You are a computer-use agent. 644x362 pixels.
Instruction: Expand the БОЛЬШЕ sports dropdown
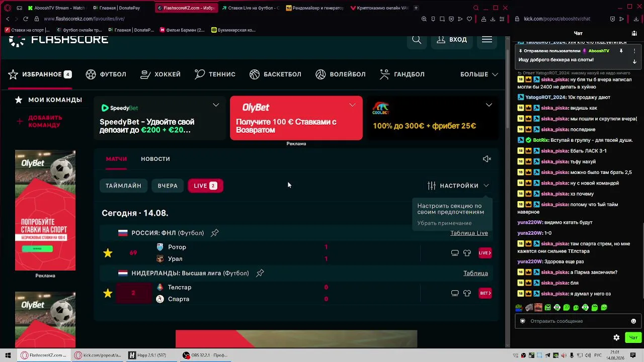(x=479, y=74)
